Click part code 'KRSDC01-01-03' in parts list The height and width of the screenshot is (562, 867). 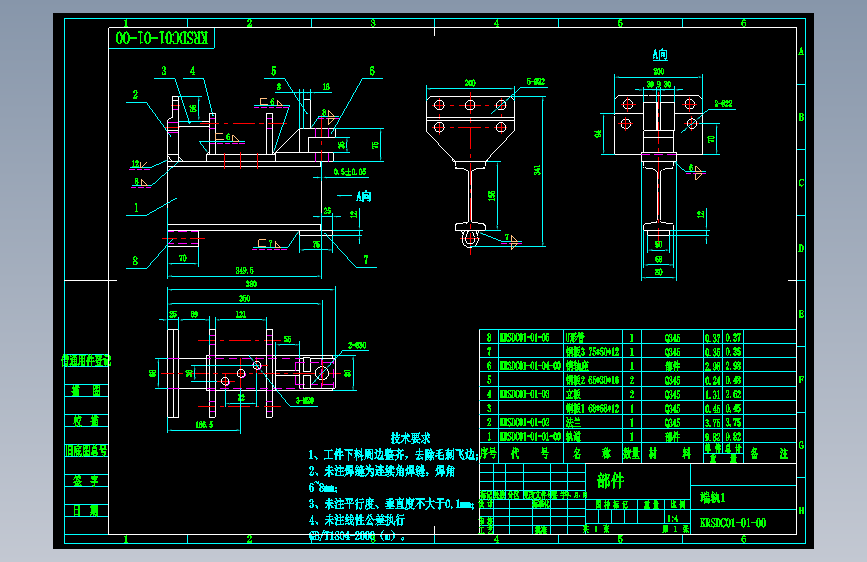(x=525, y=394)
